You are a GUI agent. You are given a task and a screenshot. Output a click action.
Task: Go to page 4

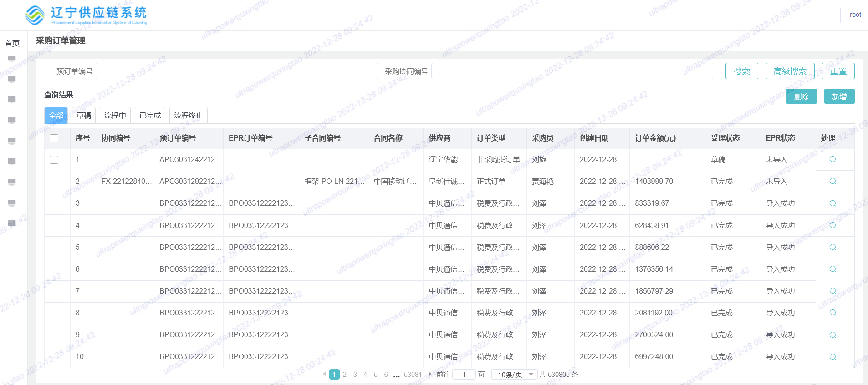(x=365, y=375)
